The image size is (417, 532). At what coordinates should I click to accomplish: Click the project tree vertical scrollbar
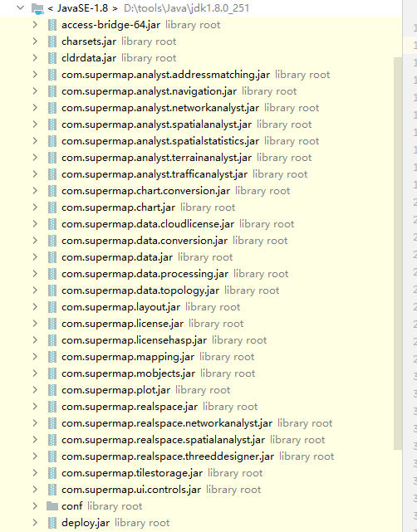tap(398, 253)
